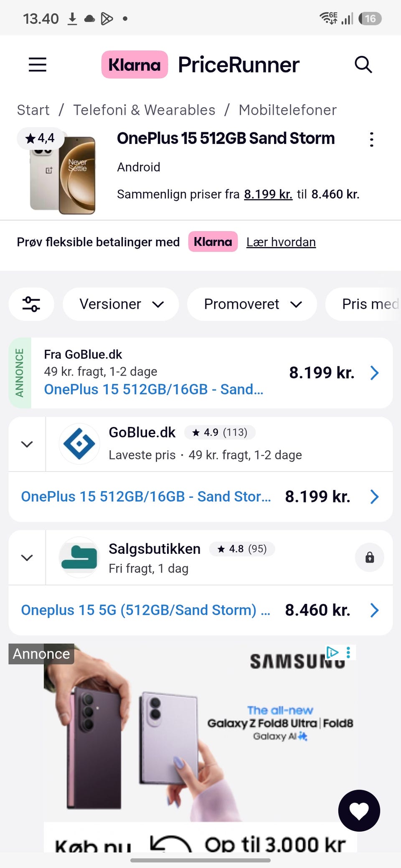Tap the search magnifier icon
Viewport: 401px width, 868px height.
tap(363, 65)
